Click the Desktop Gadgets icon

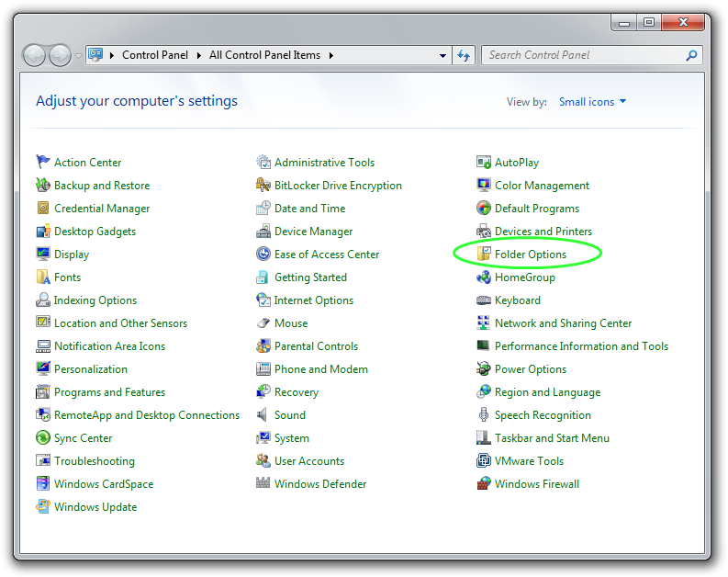click(43, 231)
